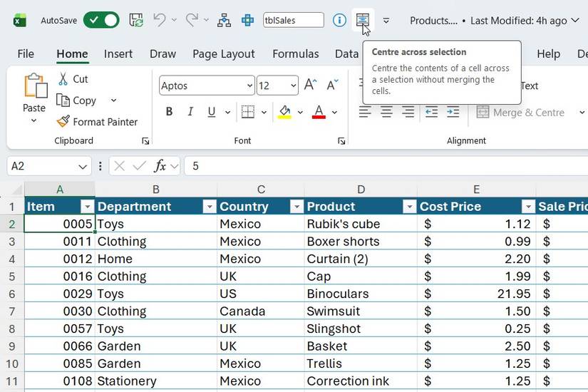Image resolution: width=588 pixels, height=392 pixels.
Task: Open the Borders dropdown arrow
Action: point(264,112)
